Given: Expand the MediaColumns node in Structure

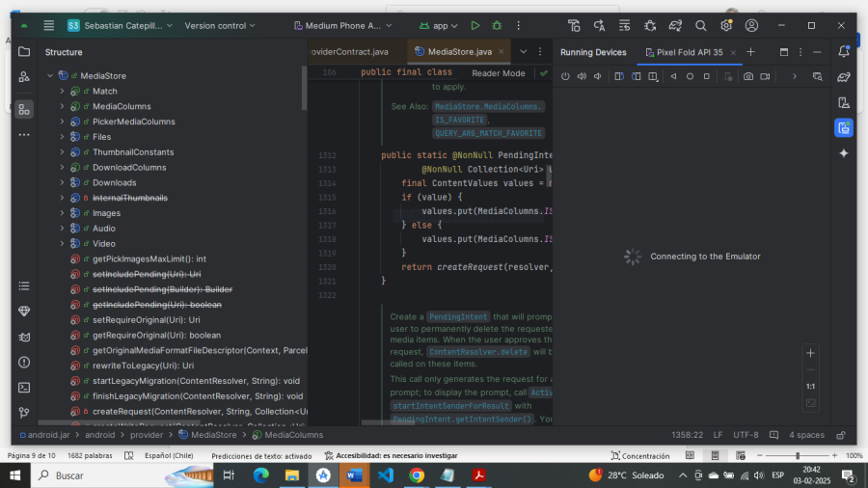Looking at the screenshot, I should (62, 106).
